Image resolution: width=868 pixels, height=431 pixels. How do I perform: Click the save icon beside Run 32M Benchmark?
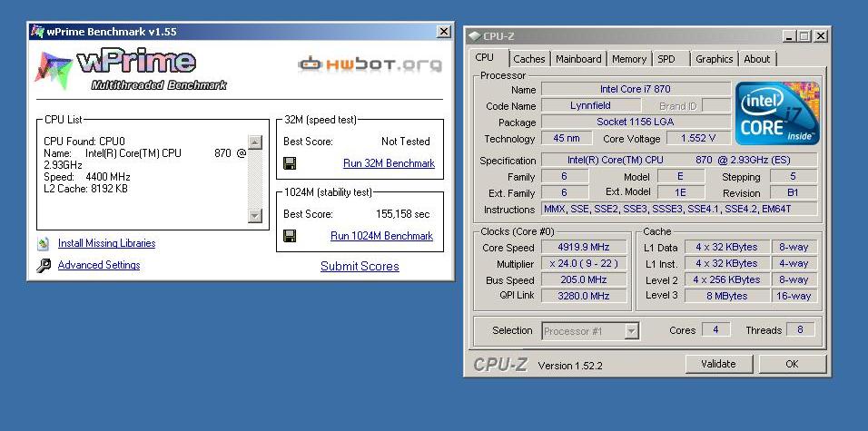[x=290, y=163]
